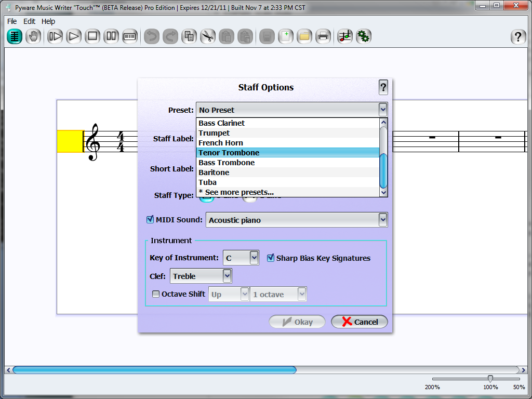Click the Pause playback button
The width and height of the screenshot is (532, 399).
point(111,36)
